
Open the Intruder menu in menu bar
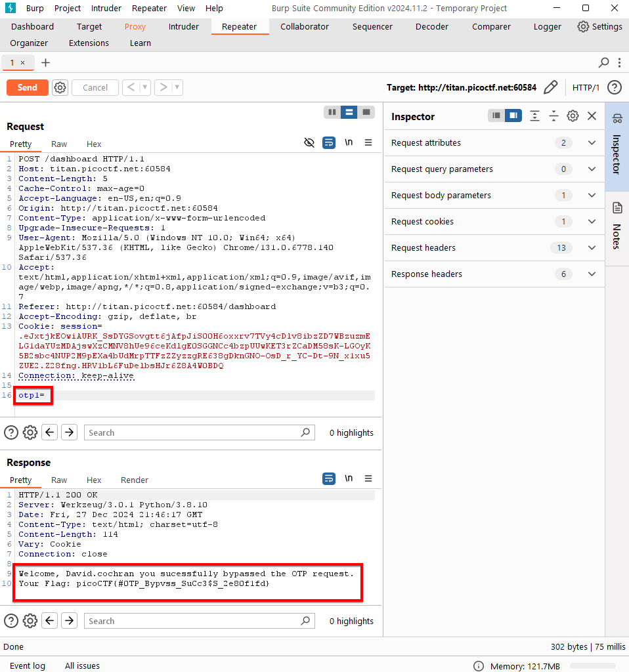(106, 8)
